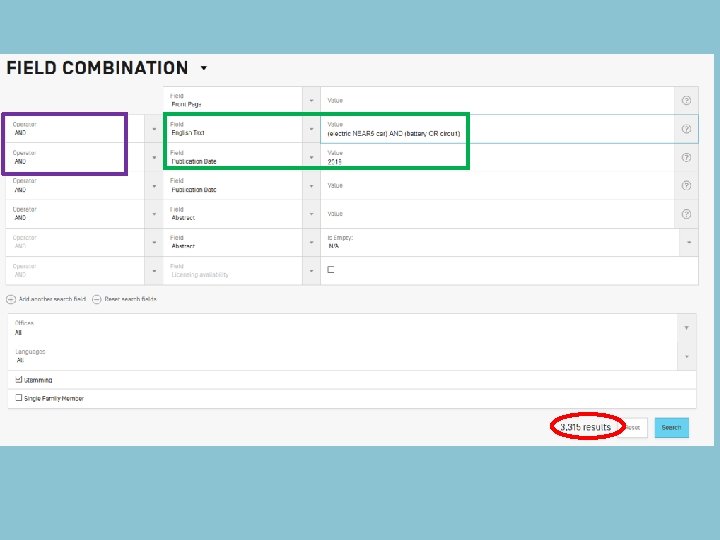Open first AND operator dropdown

click(x=154, y=129)
